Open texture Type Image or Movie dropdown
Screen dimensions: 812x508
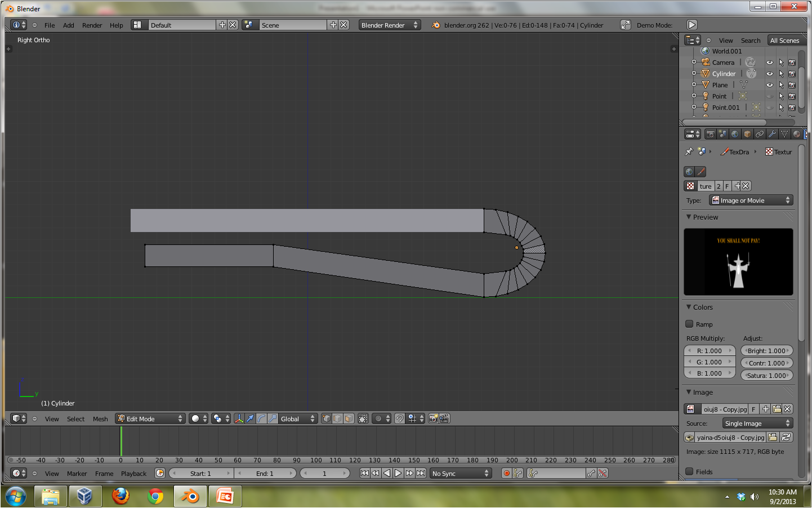[x=751, y=200]
